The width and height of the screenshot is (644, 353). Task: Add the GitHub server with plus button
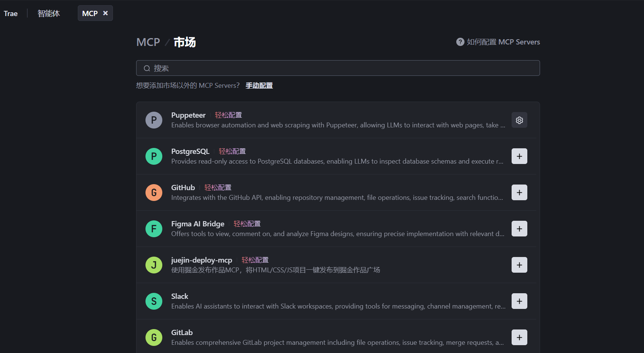click(x=519, y=192)
